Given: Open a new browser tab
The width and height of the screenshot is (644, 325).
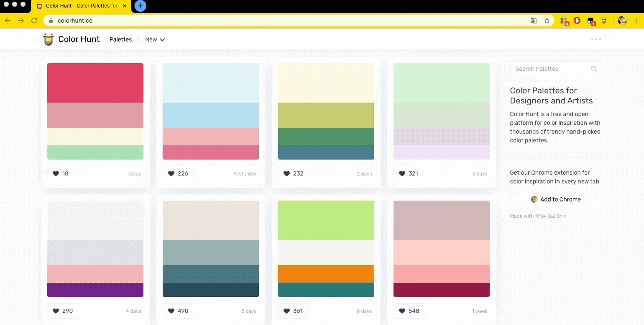Looking at the screenshot, I should [x=141, y=6].
